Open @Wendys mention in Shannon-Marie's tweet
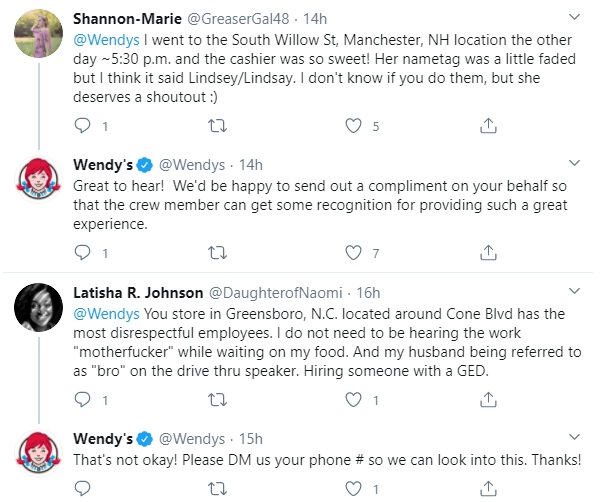This screenshot has width=602, height=502. click(106, 40)
